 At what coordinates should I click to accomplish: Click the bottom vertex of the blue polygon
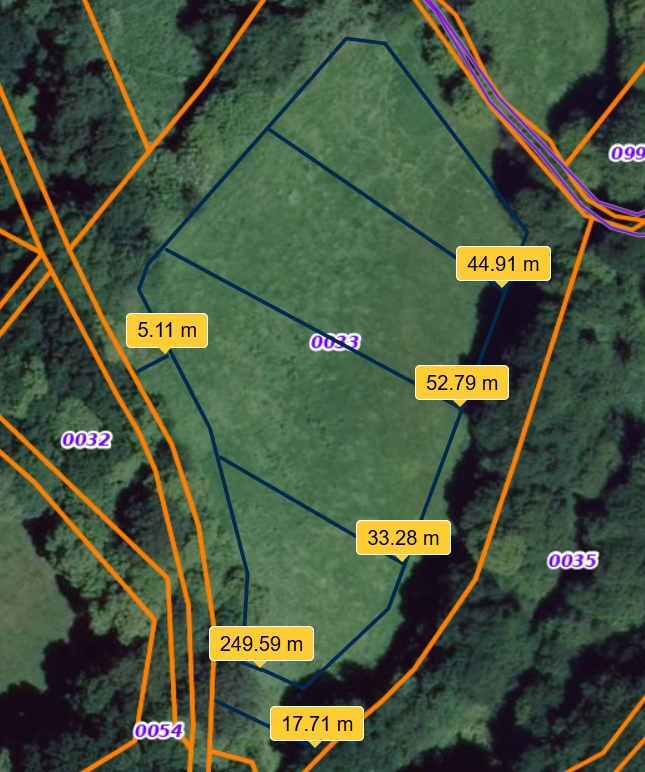click(x=303, y=688)
